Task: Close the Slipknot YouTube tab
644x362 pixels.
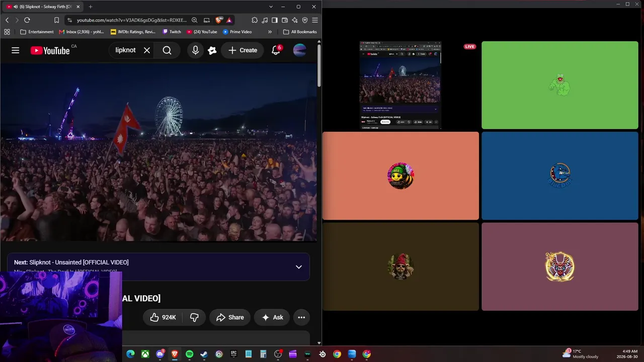Action: click(78, 7)
